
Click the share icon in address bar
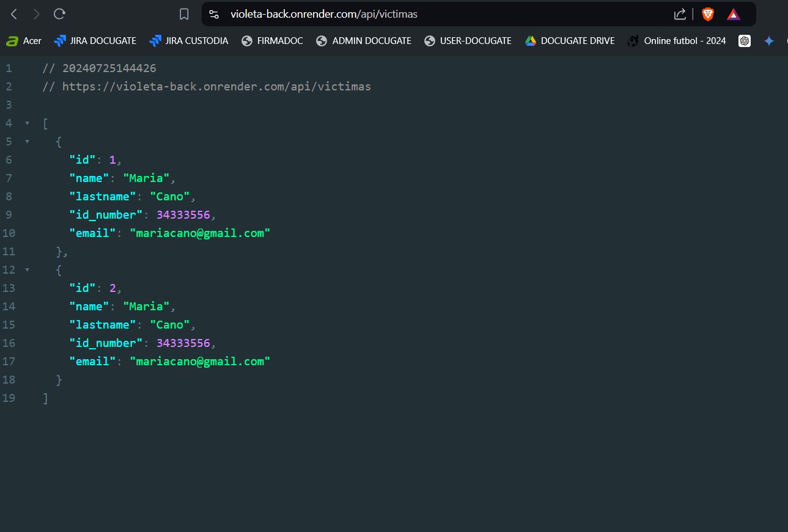[679, 14]
